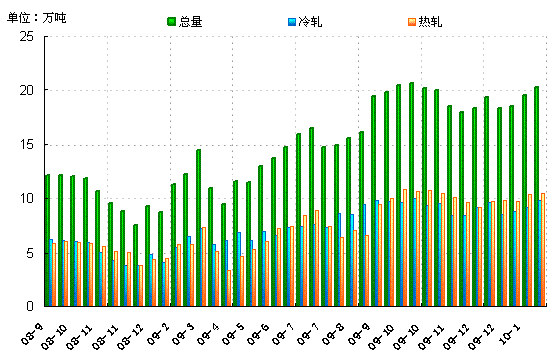
Task: Click the 09-4 x-axis label
Action: pos(208,334)
